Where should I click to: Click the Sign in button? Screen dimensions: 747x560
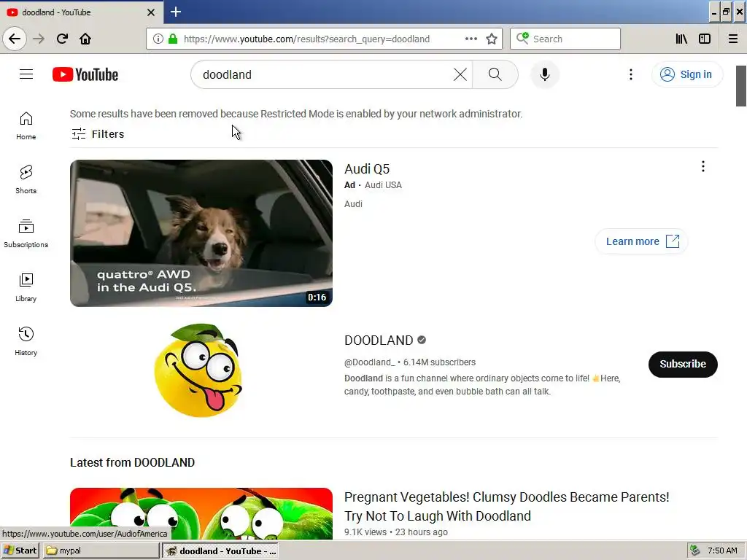click(686, 74)
